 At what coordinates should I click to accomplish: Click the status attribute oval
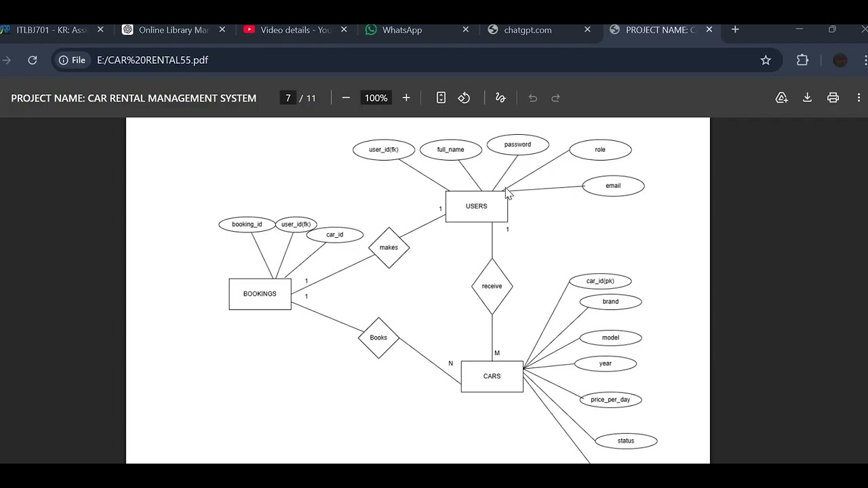click(626, 441)
